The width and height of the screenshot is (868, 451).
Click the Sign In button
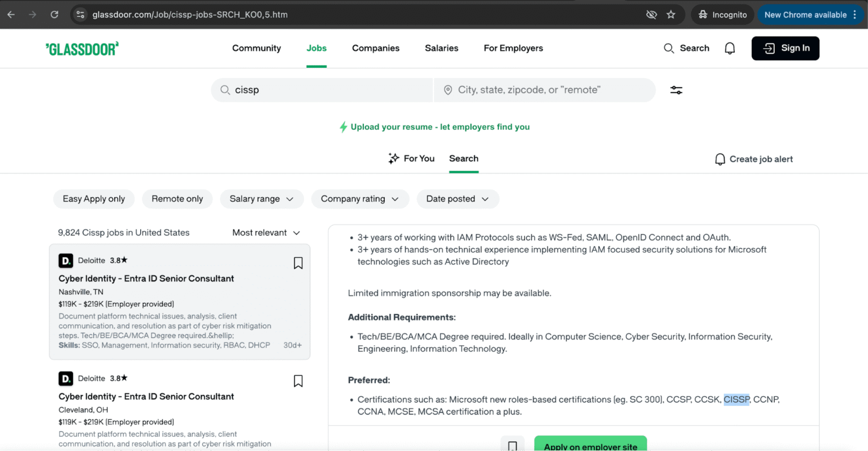785,48
